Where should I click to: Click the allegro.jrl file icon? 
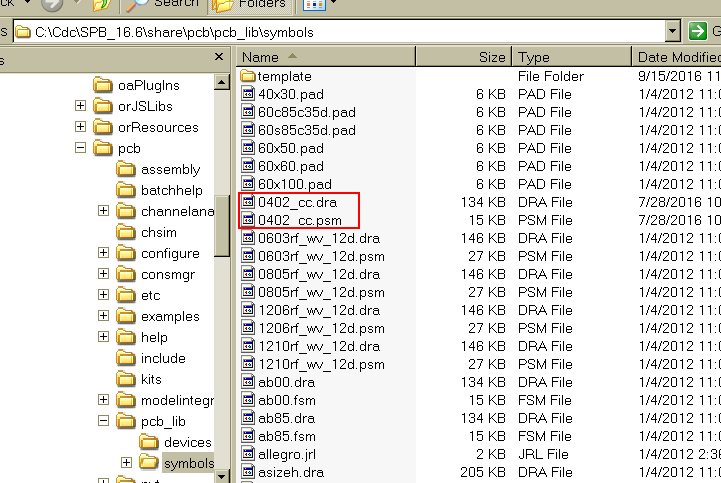click(248, 454)
